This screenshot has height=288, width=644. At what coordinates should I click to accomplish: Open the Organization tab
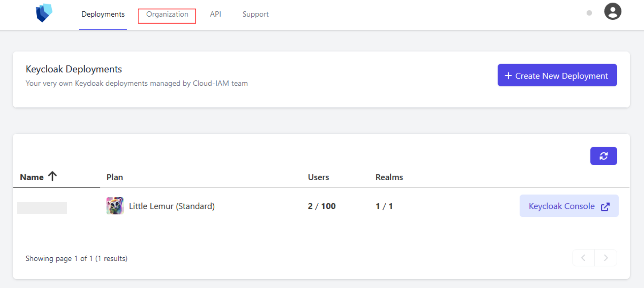[x=167, y=14]
